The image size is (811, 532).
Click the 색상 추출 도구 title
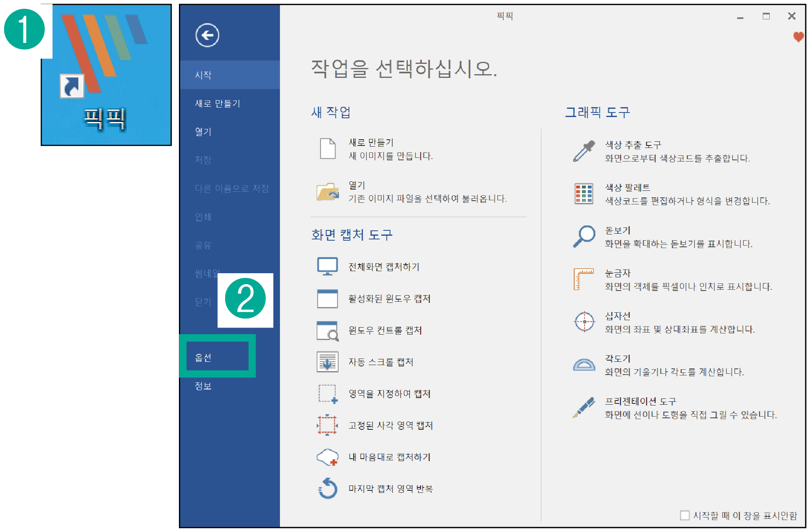pyautogui.click(x=633, y=145)
